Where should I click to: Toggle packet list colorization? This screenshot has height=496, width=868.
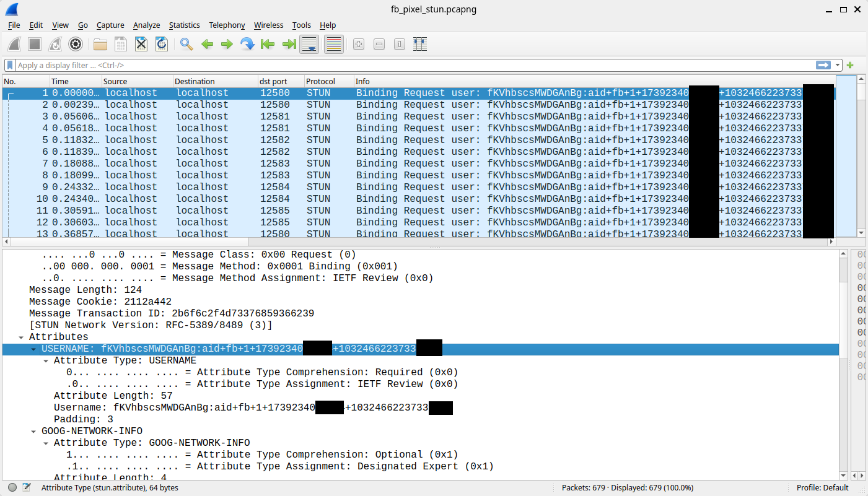[333, 44]
